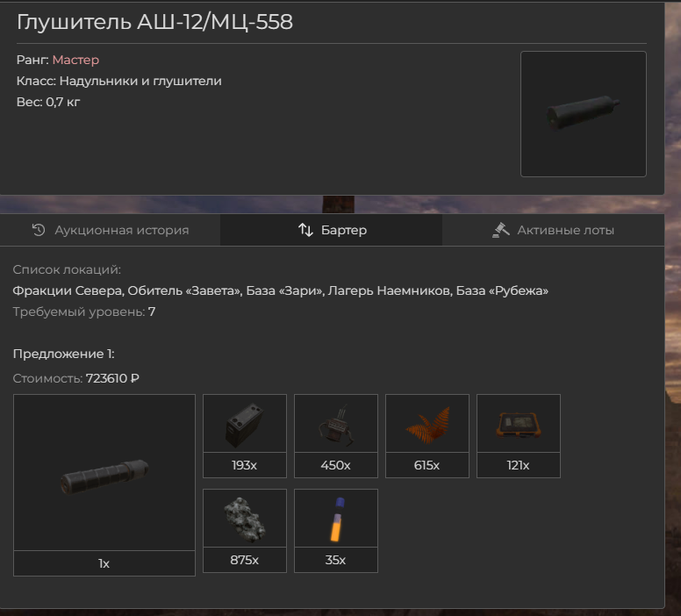Viewport: 681px width, 616px height.
Task: Click the Надульники и глушители class text
Action: click(x=140, y=81)
